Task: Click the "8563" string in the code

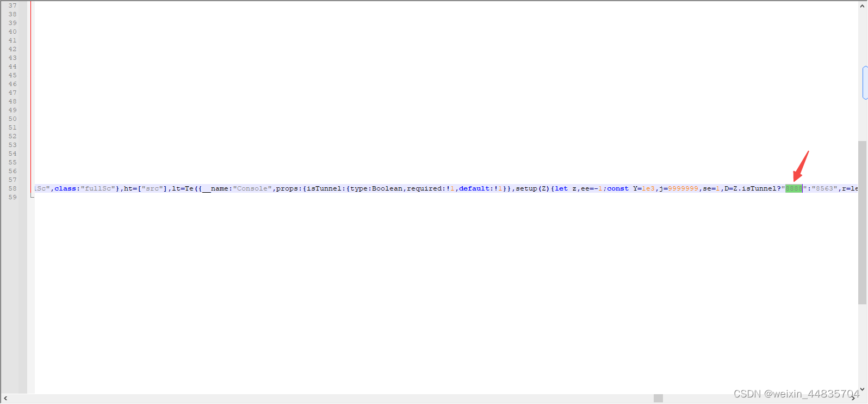Action: 824,188
